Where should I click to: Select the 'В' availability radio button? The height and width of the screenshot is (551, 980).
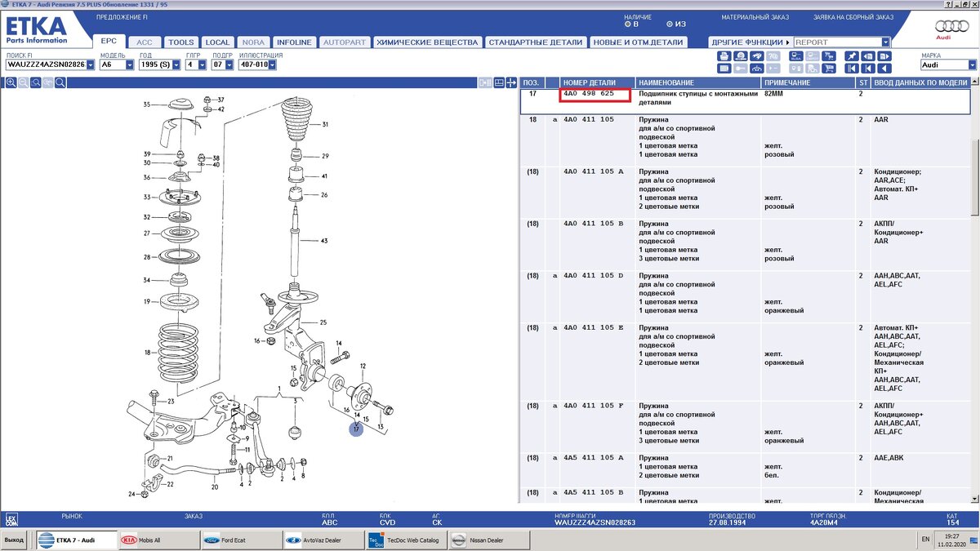coord(627,24)
